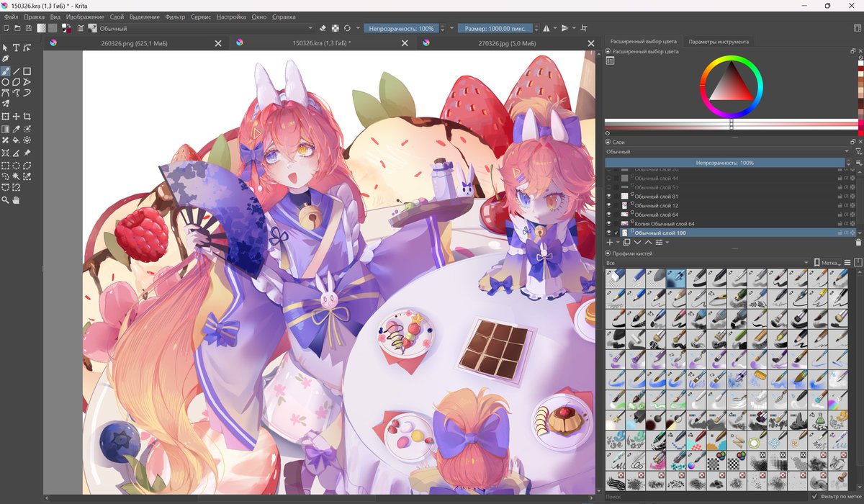The width and height of the screenshot is (864, 504).
Task: Select the Color Sampler eyedropper tool
Action: [x=17, y=129]
